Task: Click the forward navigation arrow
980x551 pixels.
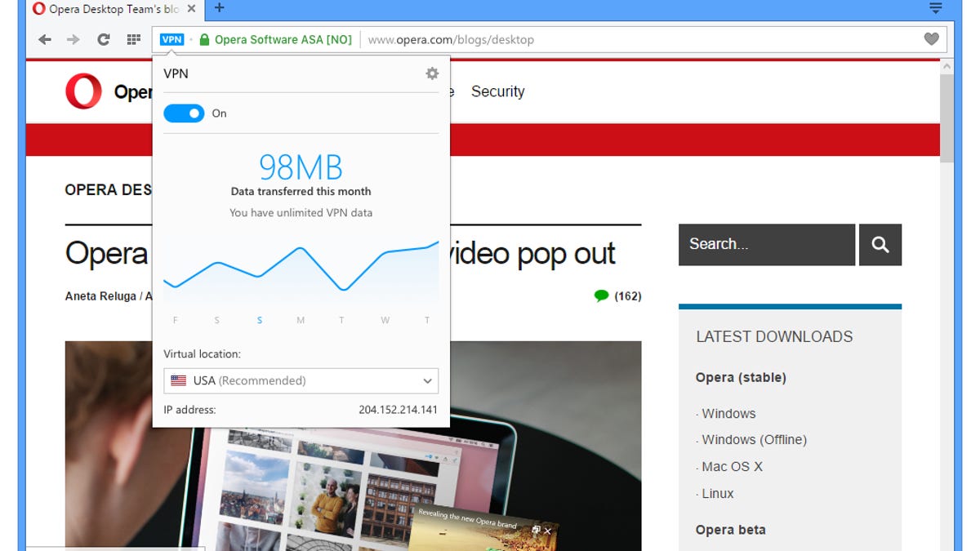Action: tap(73, 38)
